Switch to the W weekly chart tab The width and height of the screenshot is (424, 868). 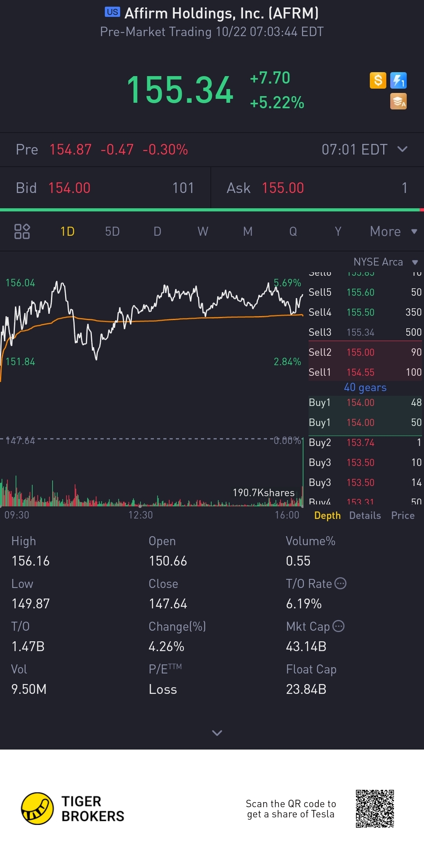[203, 231]
